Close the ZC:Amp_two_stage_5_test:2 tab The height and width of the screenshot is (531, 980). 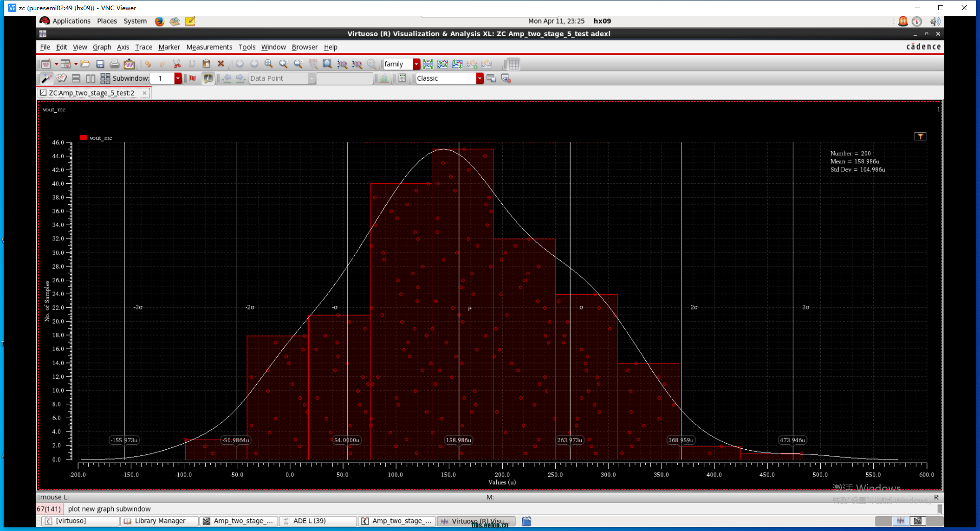click(x=144, y=93)
